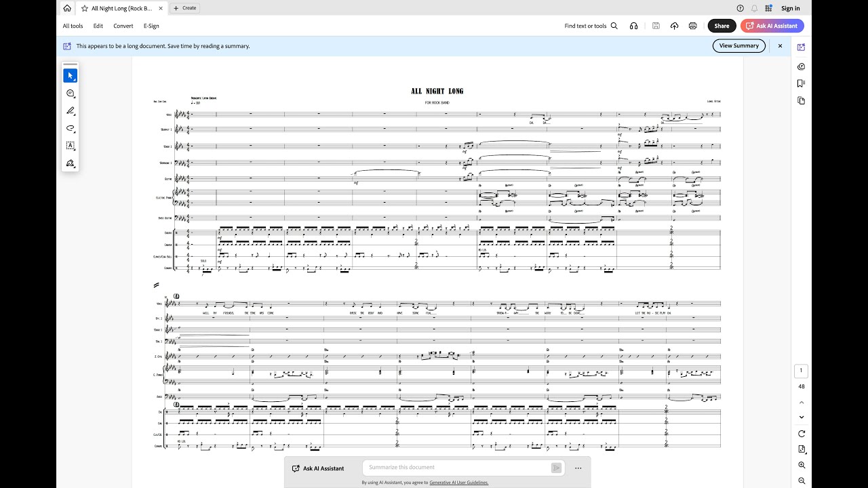Open the page display settings icon
868x488 pixels.
(802, 449)
